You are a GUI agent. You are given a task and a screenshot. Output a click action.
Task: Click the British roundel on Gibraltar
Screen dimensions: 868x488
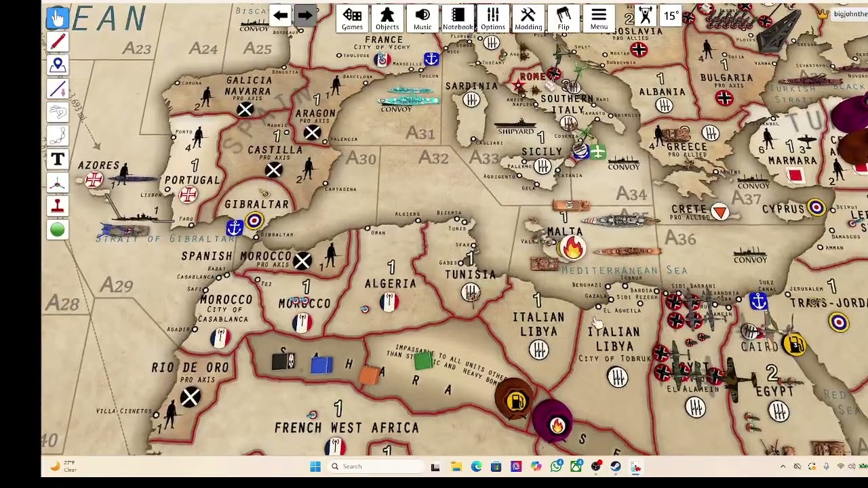pos(254,220)
